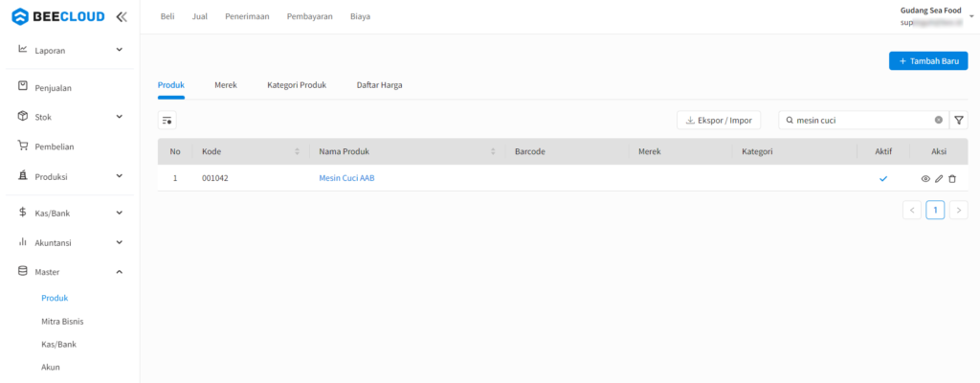The height and width of the screenshot is (383, 980).
Task: Open the Mesin Cuci AAB product link
Action: (346, 178)
